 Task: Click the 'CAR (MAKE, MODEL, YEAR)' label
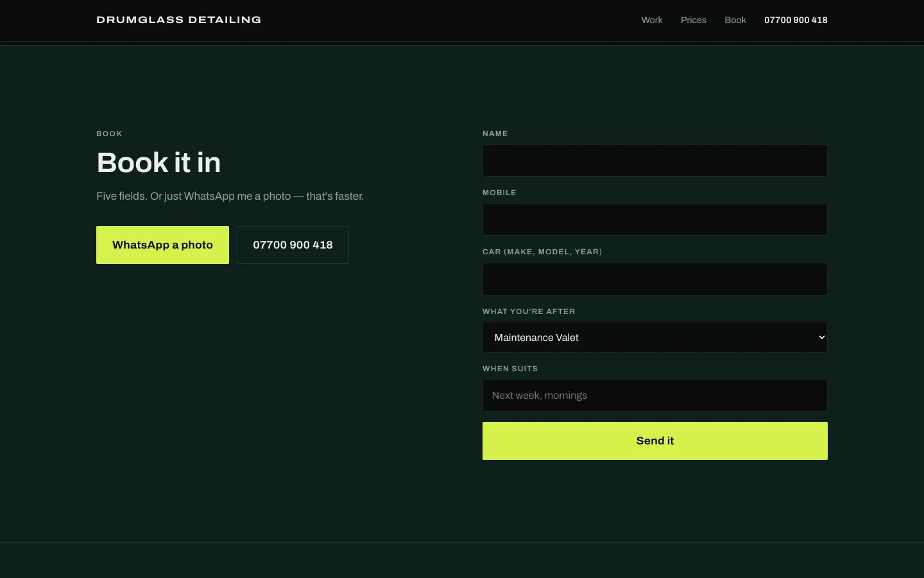tap(542, 252)
